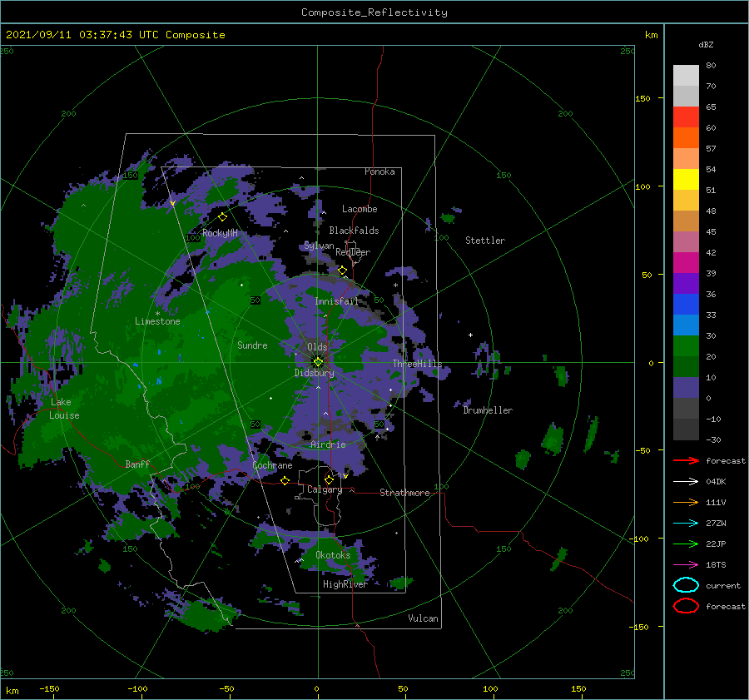Click the Blackfalds label
The image size is (749, 700).
pyautogui.click(x=354, y=231)
